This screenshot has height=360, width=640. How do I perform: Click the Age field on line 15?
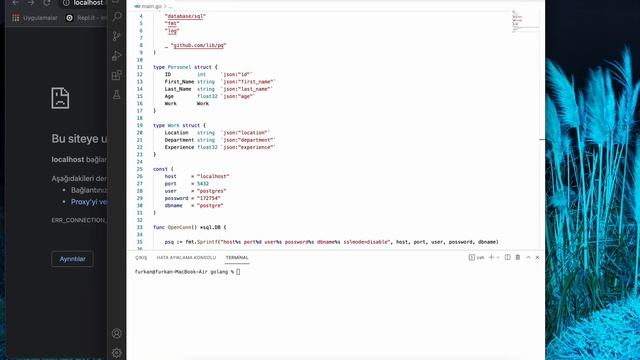click(x=169, y=96)
